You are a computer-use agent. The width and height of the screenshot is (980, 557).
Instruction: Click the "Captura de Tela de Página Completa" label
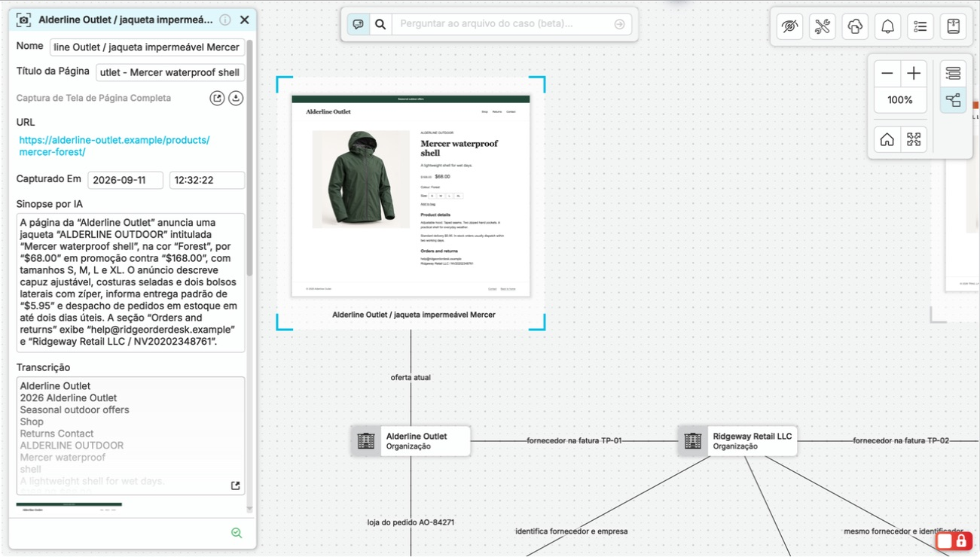(93, 98)
